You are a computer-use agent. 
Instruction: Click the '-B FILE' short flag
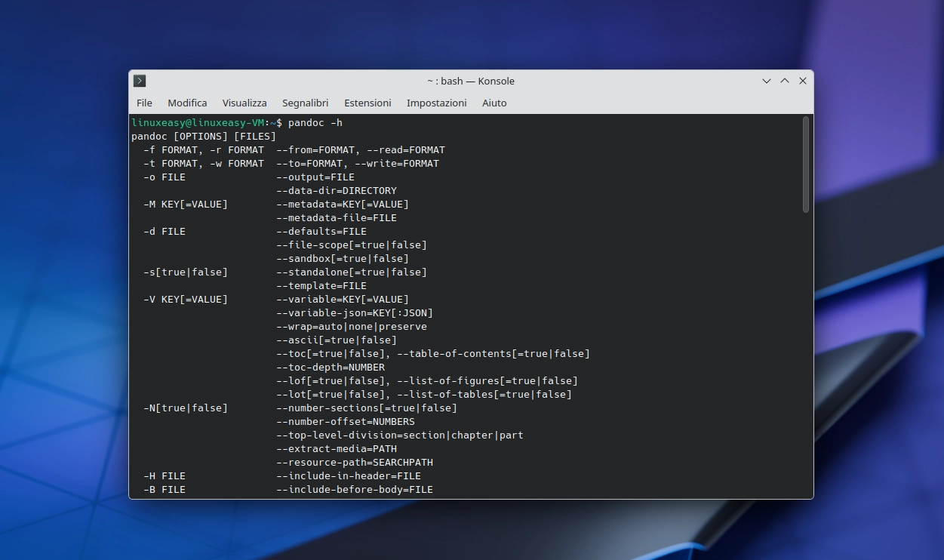(165, 489)
